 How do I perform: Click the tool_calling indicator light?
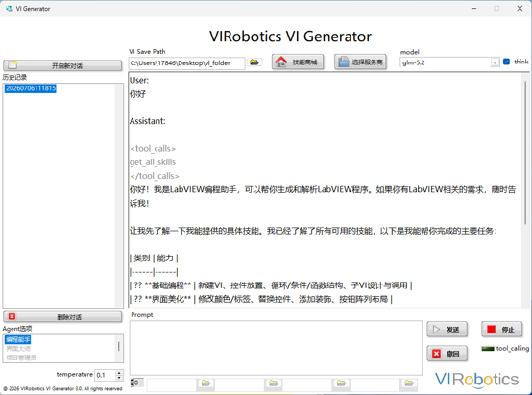pos(488,349)
